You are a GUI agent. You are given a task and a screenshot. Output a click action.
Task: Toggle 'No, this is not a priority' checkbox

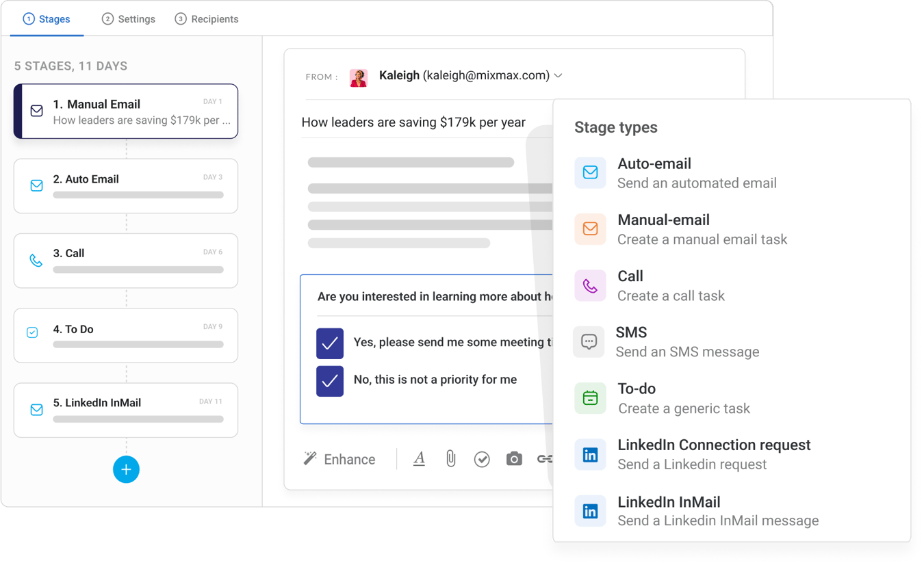330,381
